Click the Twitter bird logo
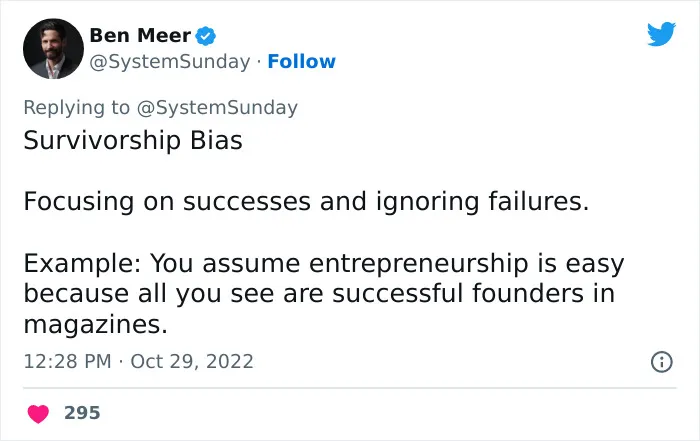Image resolution: width=700 pixels, height=441 pixels. [x=661, y=33]
